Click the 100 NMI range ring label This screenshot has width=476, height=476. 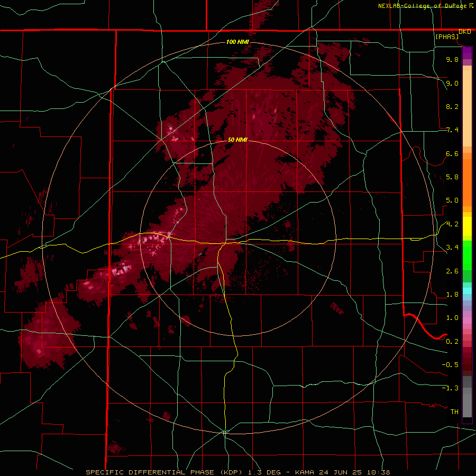pos(237,42)
